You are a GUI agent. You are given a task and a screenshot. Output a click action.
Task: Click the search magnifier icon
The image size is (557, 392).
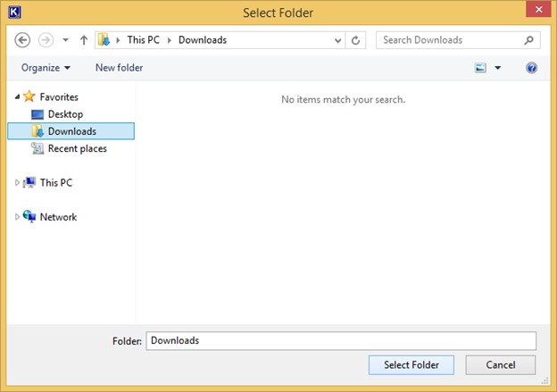(528, 40)
